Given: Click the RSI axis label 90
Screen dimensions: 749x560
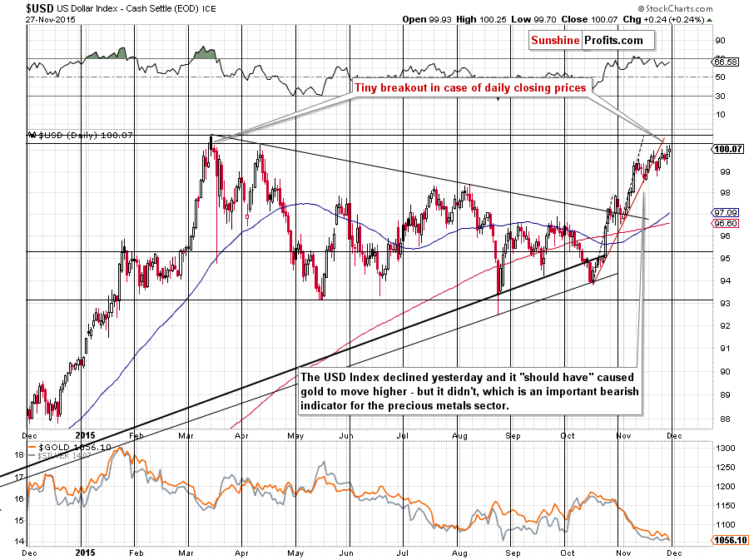Looking at the screenshot, I should [x=720, y=41].
